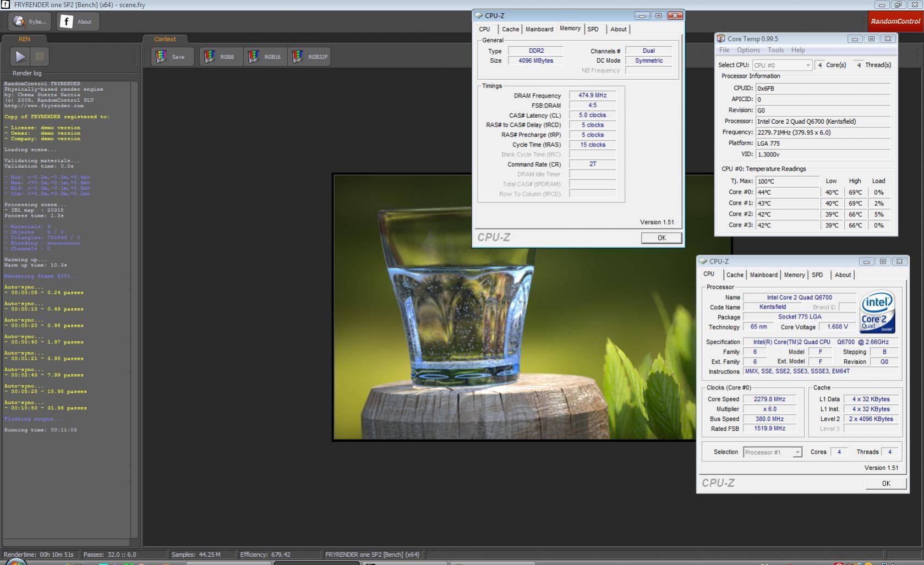924x565 pixels.
Task: Open Memory tab in lower CPU-Z window
Action: tap(794, 275)
